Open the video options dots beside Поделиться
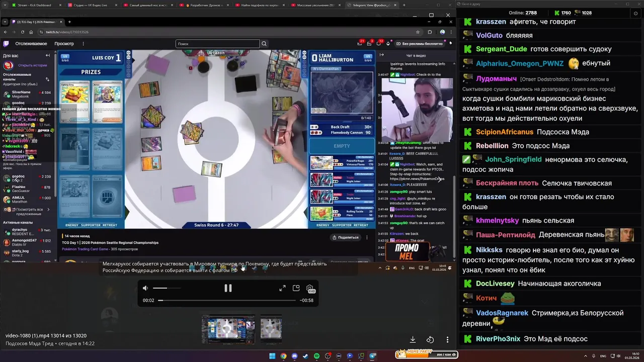 point(367,237)
